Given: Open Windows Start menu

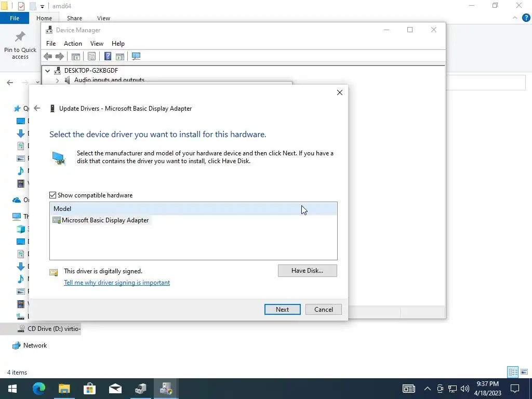Looking at the screenshot, I should [12, 389].
